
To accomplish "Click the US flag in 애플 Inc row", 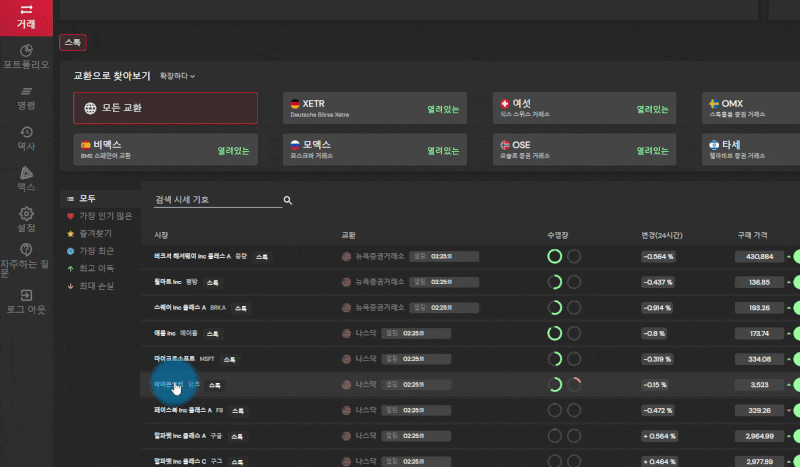I will tap(346, 333).
